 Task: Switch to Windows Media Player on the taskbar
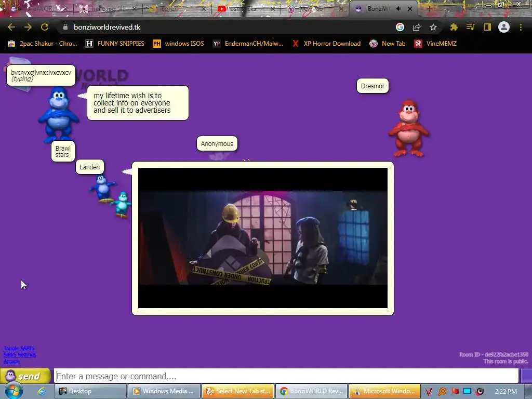(164, 391)
